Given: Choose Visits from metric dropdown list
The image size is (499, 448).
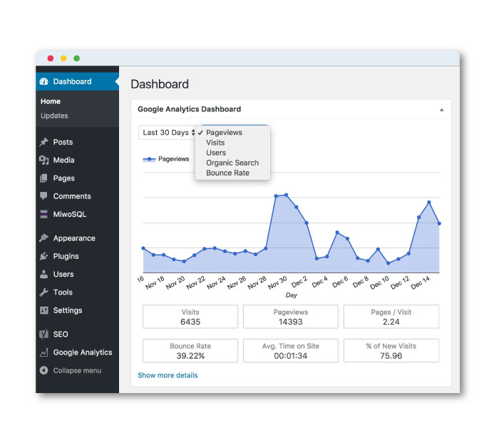Looking at the screenshot, I should point(215,143).
